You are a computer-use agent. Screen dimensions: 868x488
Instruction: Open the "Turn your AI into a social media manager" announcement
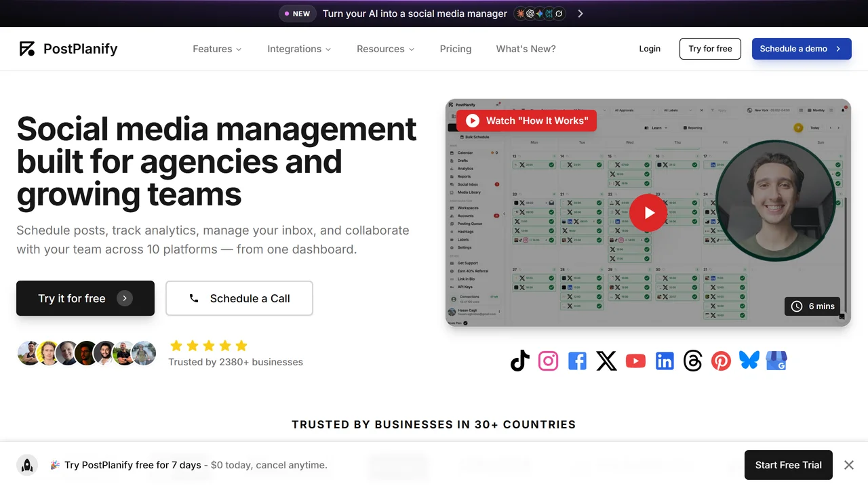pyautogui.click(x=415, y=14)
